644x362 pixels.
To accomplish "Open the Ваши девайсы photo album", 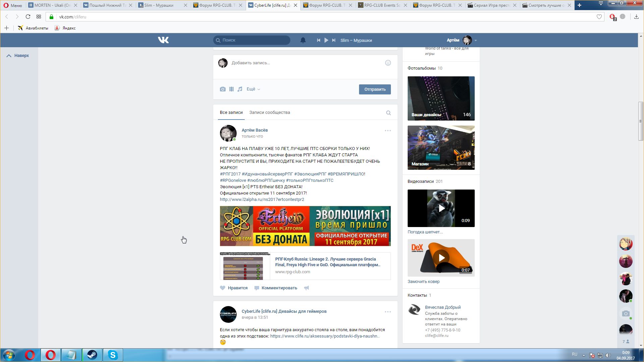I will (441, 98).
